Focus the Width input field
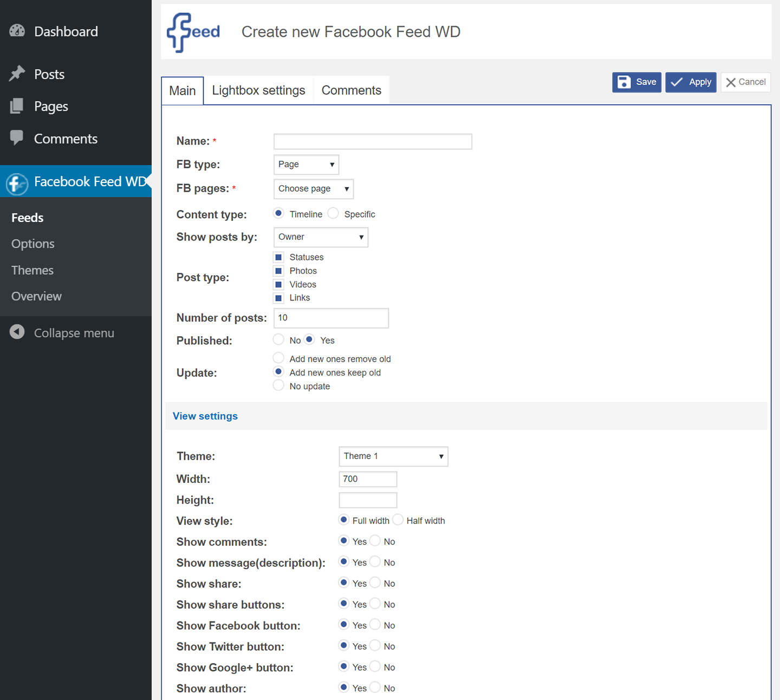 tap(368, 479)
